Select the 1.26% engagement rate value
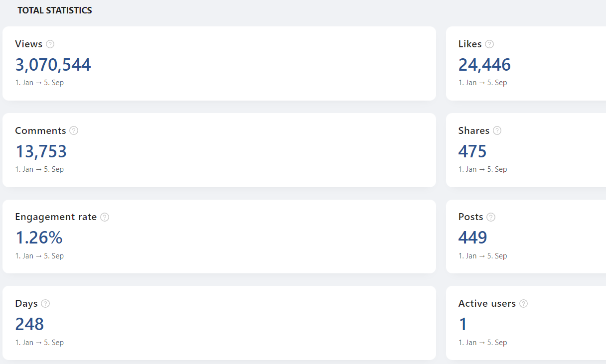The width and height of the screenshot is (606, 364). tap(39, 238)
